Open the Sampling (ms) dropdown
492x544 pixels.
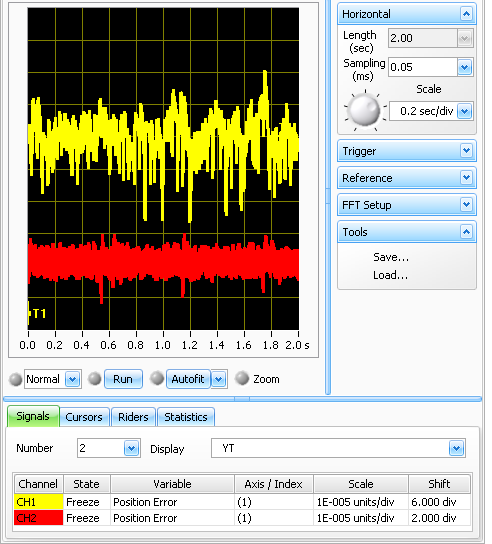465,67
